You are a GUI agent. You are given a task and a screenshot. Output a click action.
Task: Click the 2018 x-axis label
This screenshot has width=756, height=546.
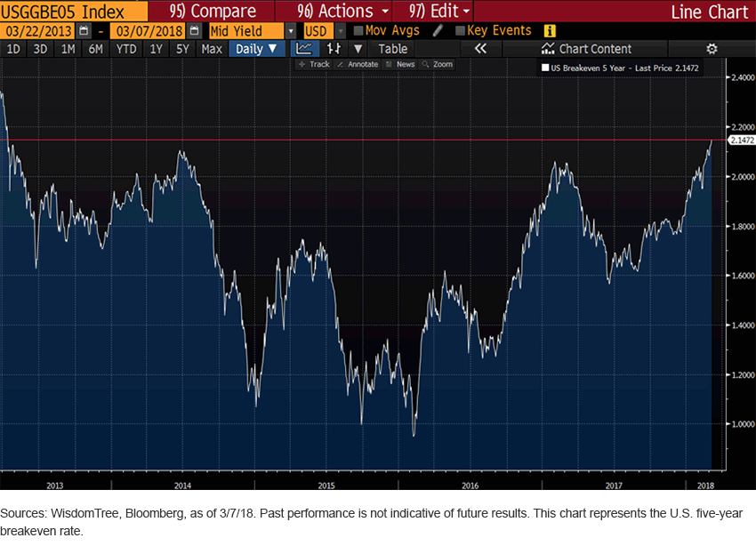(x=705, y=486)
